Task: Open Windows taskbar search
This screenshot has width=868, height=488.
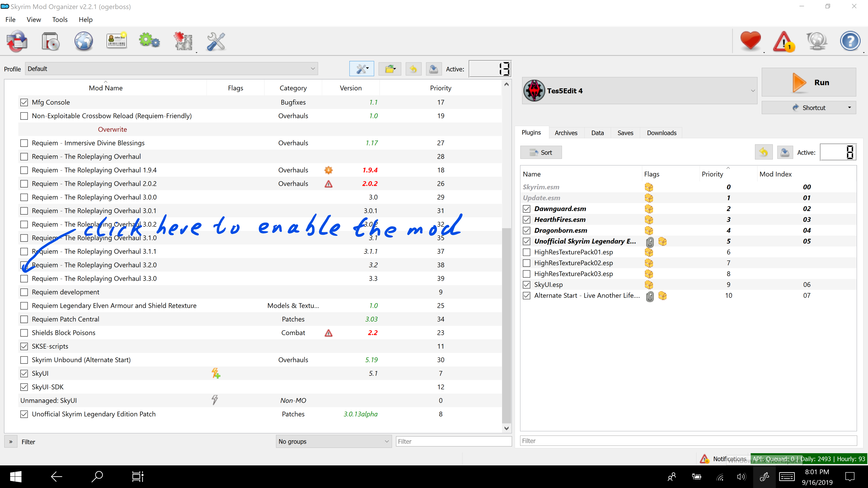Action: click(97, 476)
